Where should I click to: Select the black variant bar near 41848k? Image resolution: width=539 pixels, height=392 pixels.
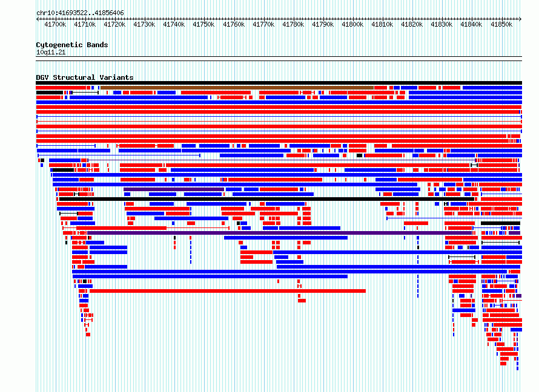[x=500, y=223]
